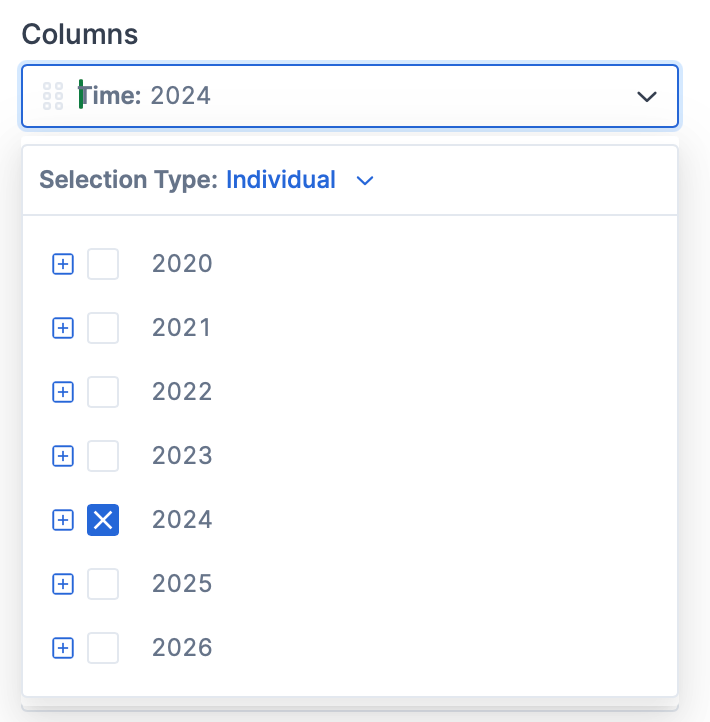This screenshot has height=722, width=710.
Task: Pick the 2021 year label
Action: coord(181,328)
